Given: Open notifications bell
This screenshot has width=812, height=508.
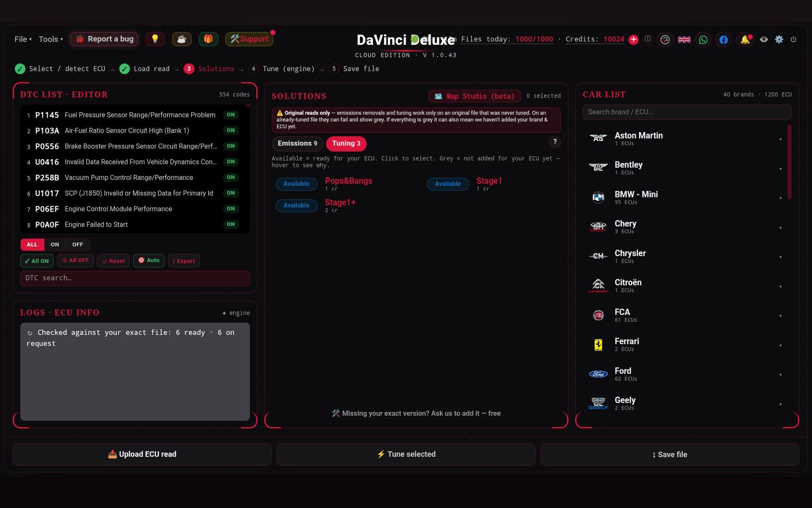Looking at the screenshot, I should [x=745, y=40].
